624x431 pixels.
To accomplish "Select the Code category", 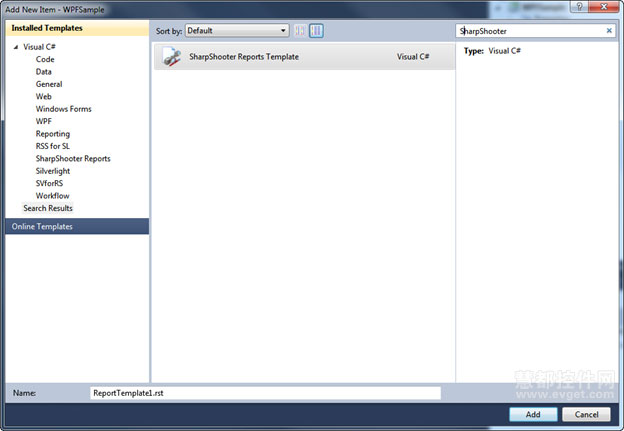I will 45,59.
